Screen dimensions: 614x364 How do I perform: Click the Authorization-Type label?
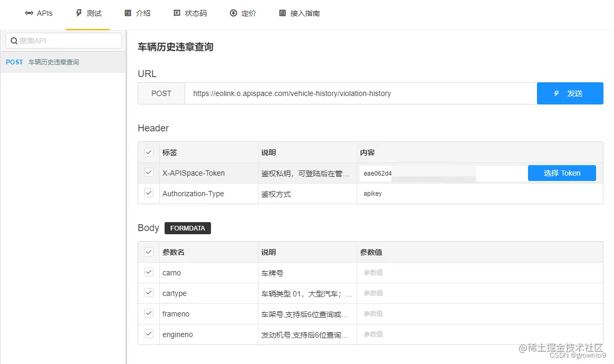pyautogui.click(x=193, y=194)
